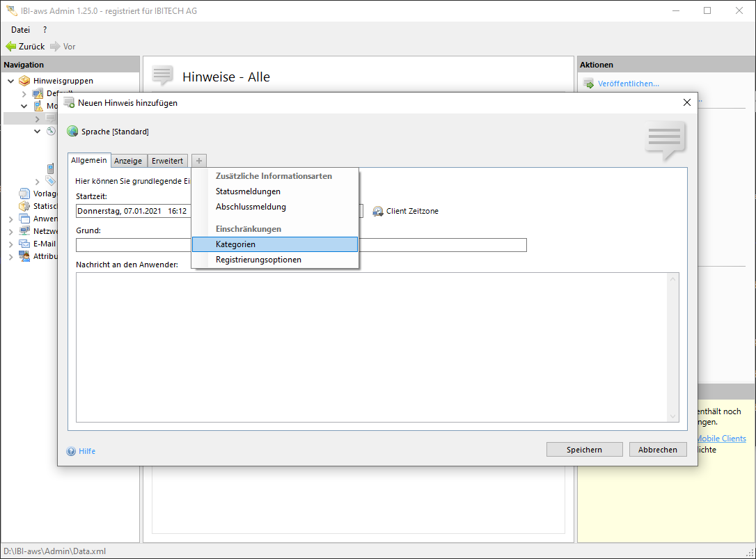Switch to the Anzeige tab
The height and width of the screenshot is (559, 756).
[x=128, y=161]
